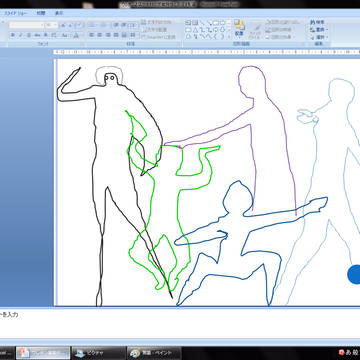The height and width of the screenshot is (360, 360).
Task: Toggle Underline formatting in Font group
Action: 29,35
